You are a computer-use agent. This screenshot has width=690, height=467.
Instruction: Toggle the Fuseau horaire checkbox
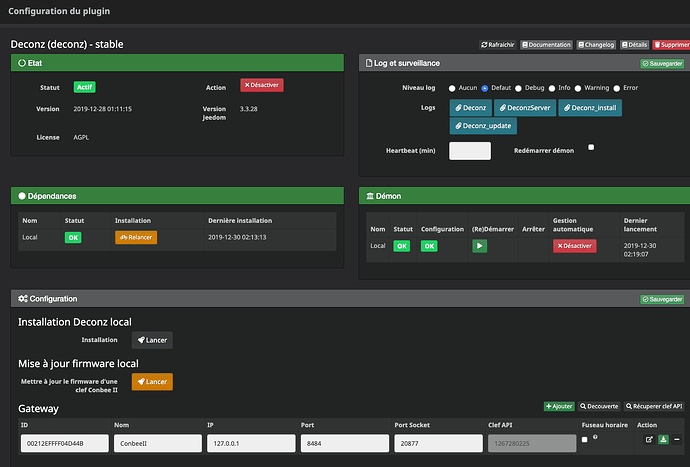tap(585, 440)
